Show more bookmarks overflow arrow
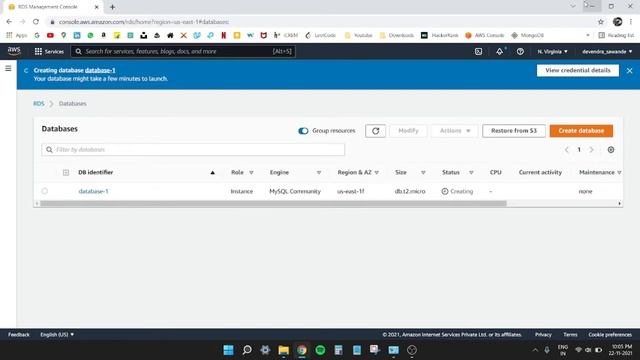This screenshot has height=360, width=640. 588,36
